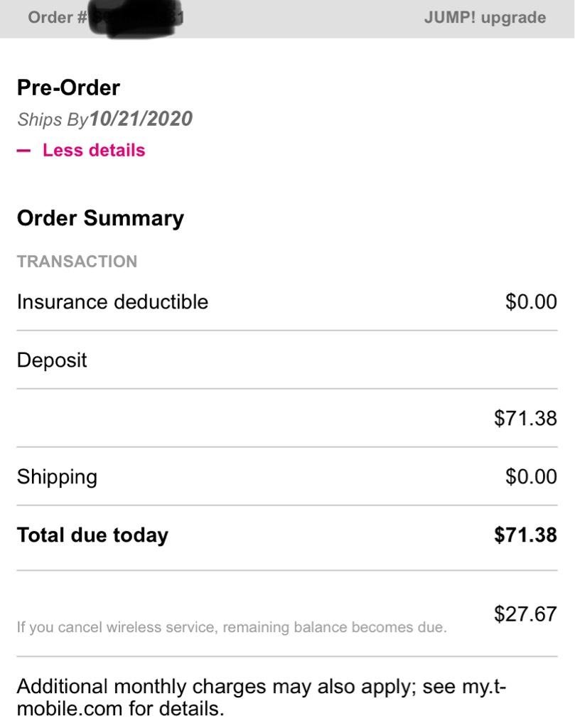Click the $71.38 deposit amount

click(x=525, y=418)
